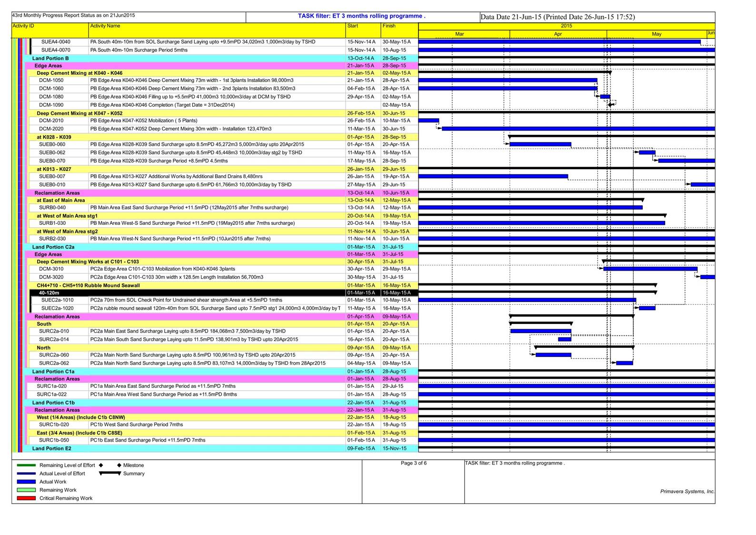Click activity ID SURC1b-050
The width and height of the screenshot is (756, 535).
(x=54, y=440)
